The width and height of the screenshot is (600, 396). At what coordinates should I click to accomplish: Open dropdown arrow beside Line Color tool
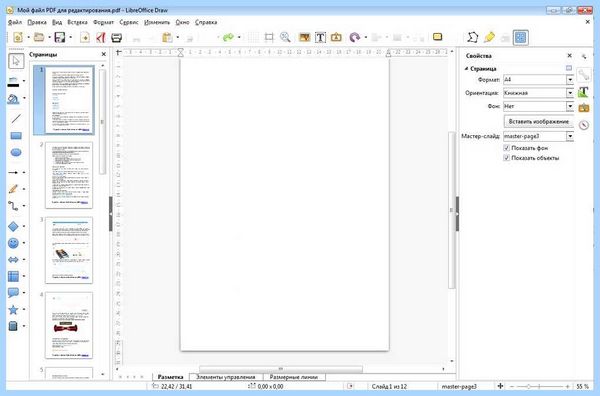[24, 81]
